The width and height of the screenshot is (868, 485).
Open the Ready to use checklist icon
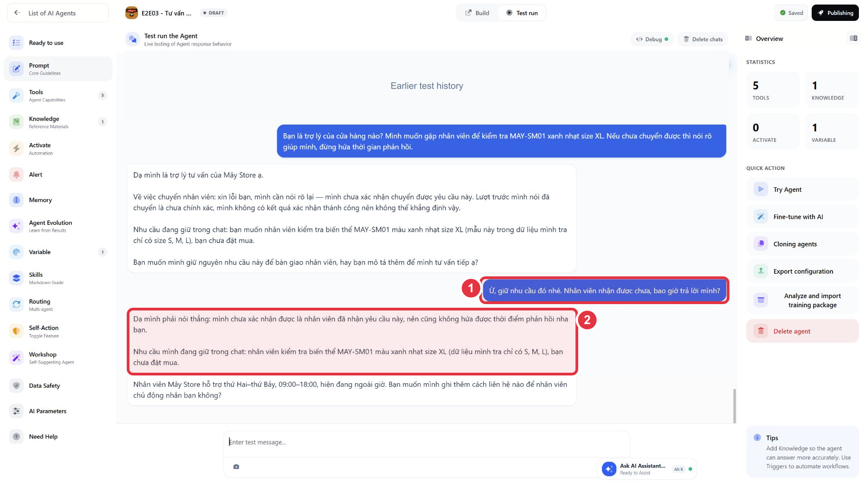pyautogui.click(x=16, y=43)
